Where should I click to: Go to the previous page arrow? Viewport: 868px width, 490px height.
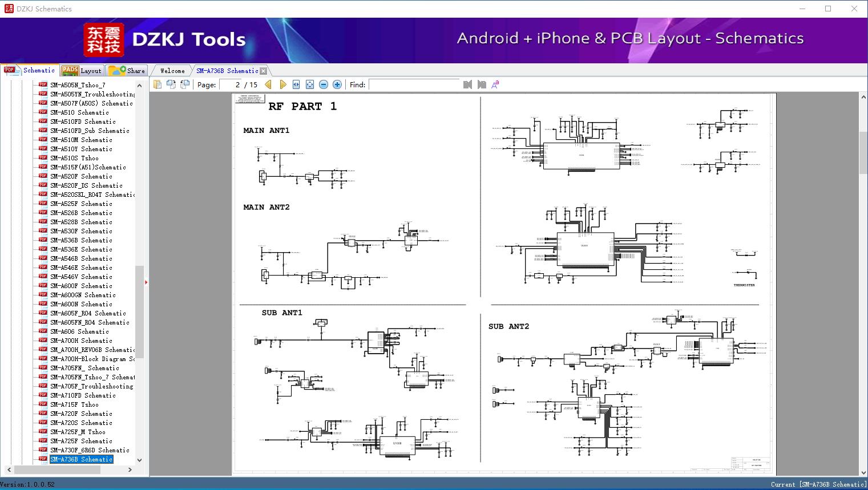point(268,84)
